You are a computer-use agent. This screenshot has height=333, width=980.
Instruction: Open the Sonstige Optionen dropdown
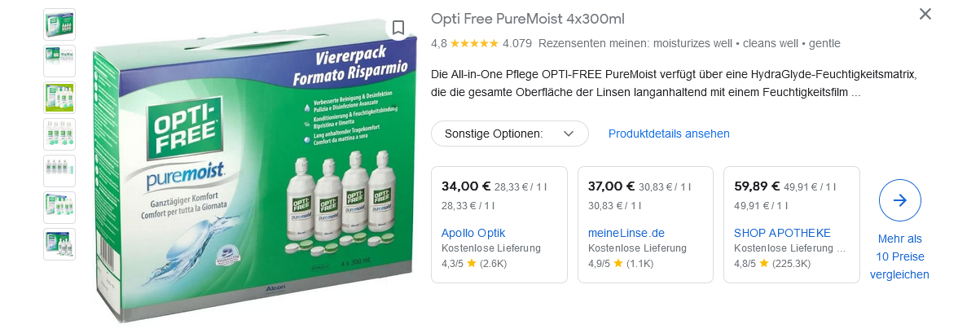(x=509, y=134)
